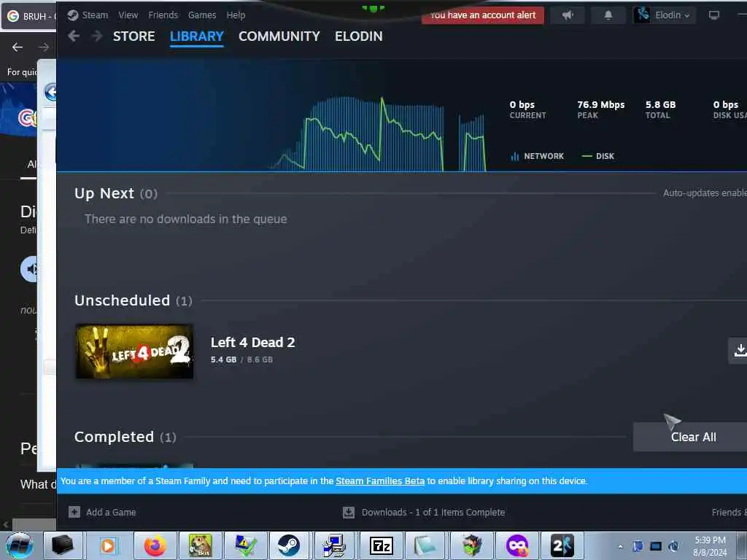Open Firefox from the taskbar
The width and height of the screenshot is (747, 560).
coord(155,545)
